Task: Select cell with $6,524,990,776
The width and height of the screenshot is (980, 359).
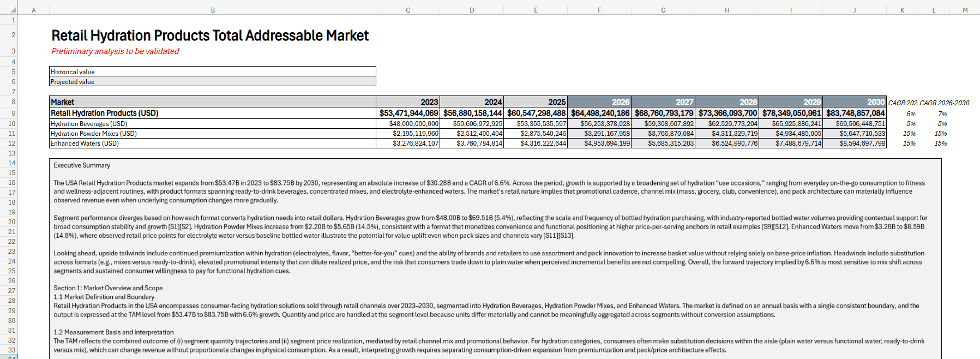Action: click(727, 143)
